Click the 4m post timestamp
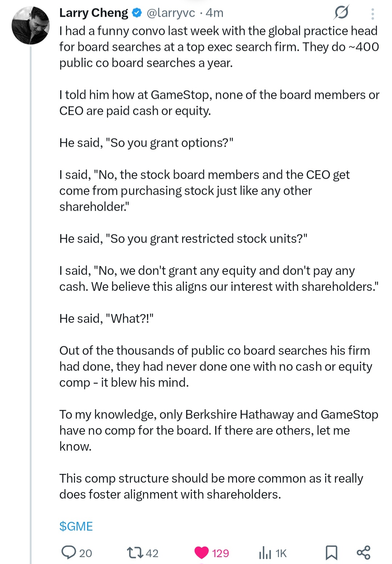Image resolution: width=392 pixels, height=564 pixels. tap(215, 13)
